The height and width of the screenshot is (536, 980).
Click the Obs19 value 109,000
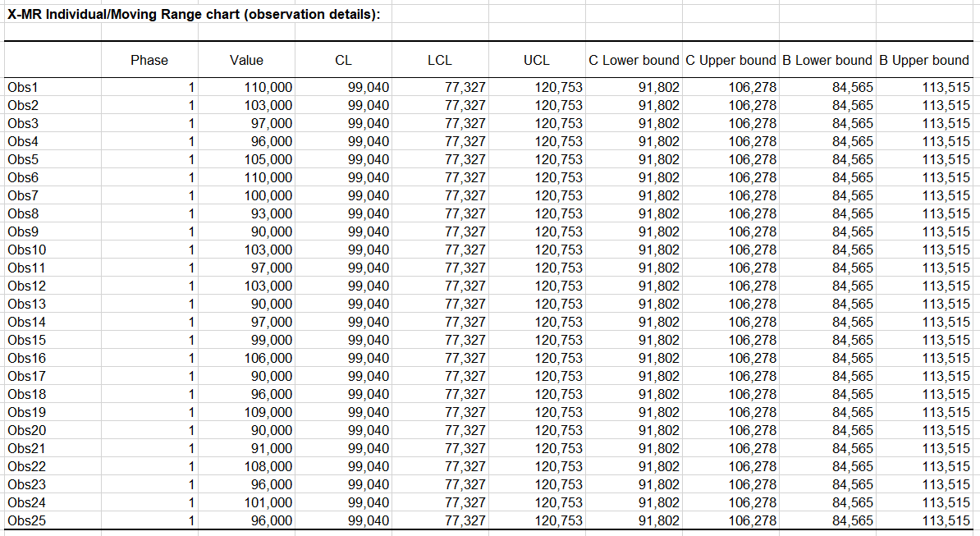pos(268,412)
